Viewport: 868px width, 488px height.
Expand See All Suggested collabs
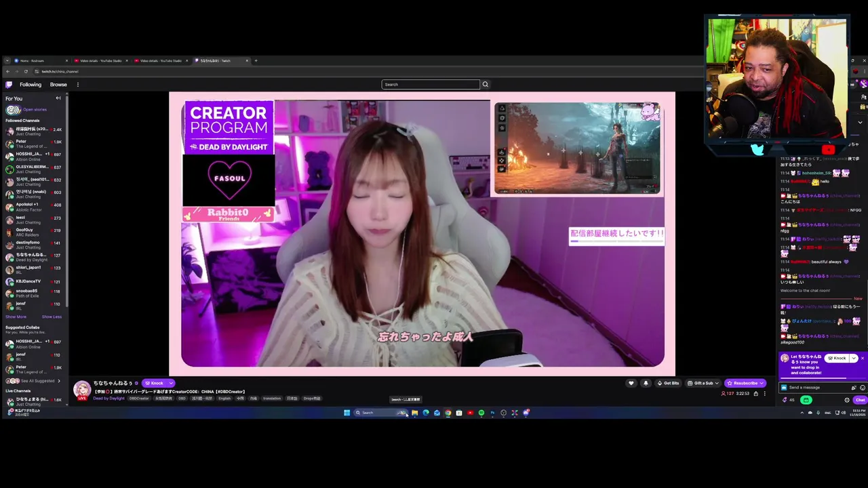33,381
